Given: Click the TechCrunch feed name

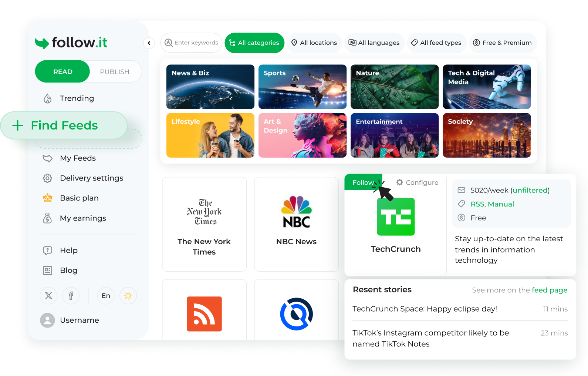Looking at the screenshot, I should (396, 249).
